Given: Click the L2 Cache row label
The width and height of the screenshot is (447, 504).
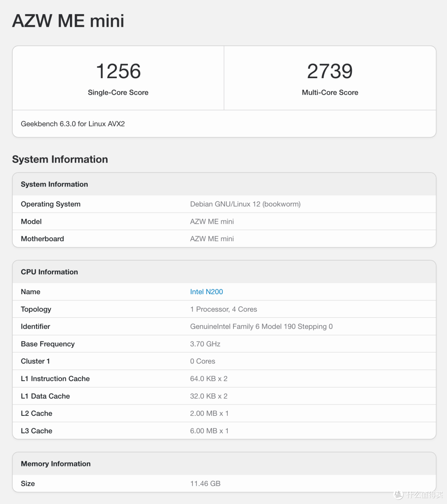Looking at the screenshot, I should [36, 413].
